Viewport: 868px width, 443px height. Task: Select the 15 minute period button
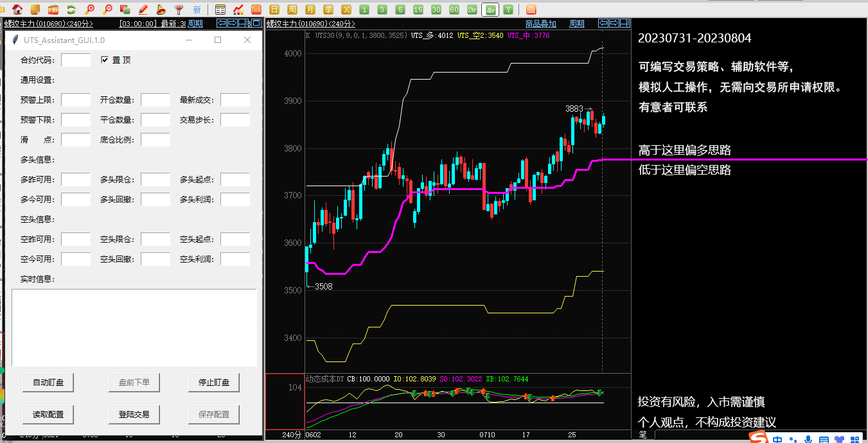click(x=418, y=9)
